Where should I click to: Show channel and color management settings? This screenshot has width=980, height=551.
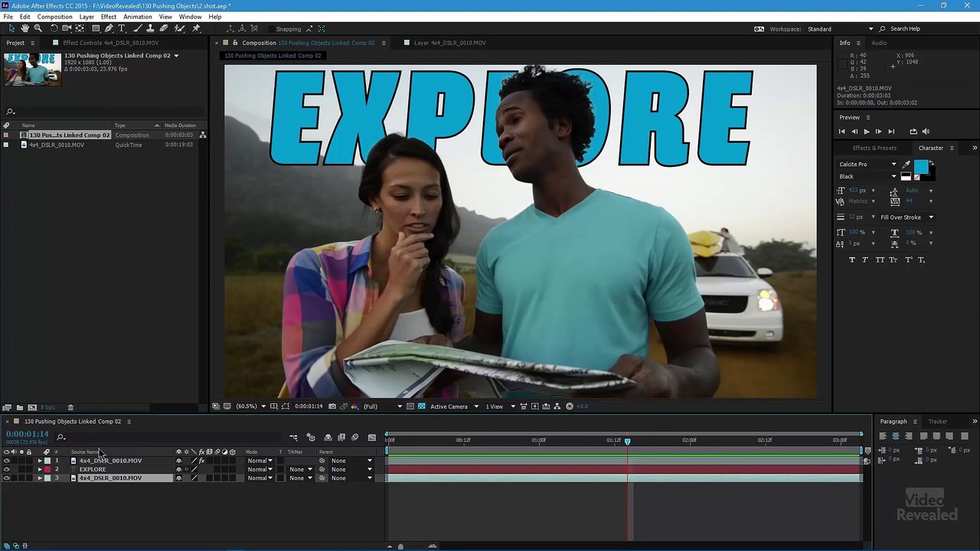pos(354,406)
